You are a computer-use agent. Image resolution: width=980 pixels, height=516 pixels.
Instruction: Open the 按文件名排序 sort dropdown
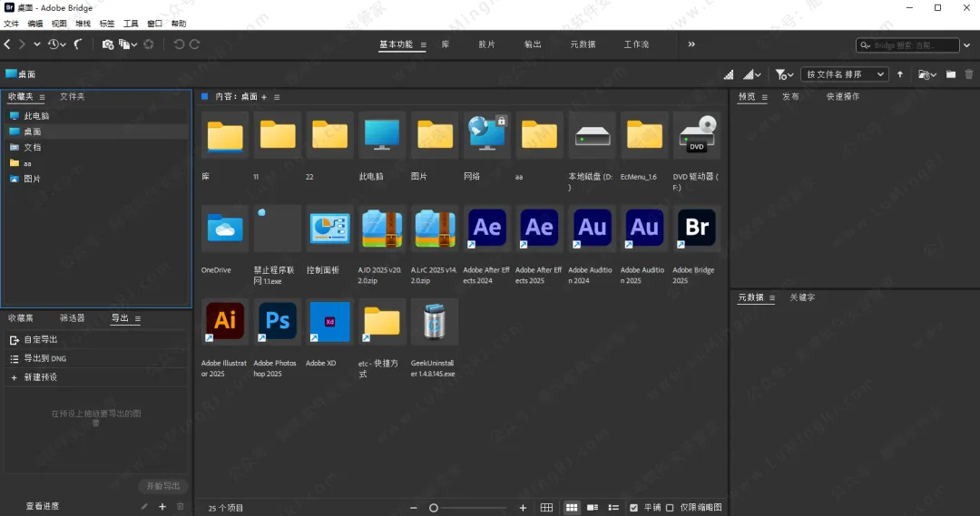[x=846, y=74]
